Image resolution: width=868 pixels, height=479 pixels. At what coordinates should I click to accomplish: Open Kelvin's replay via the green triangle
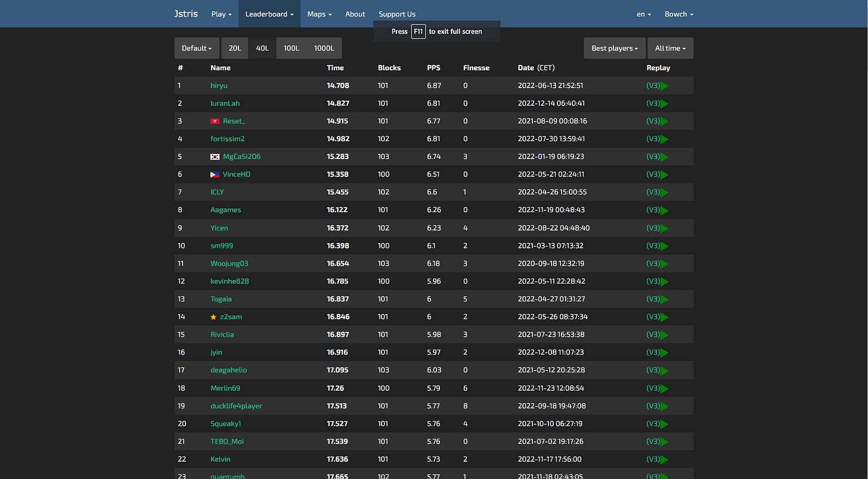pos(664,459)
